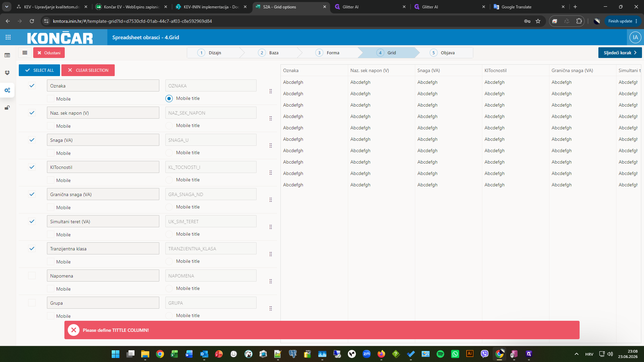Toggle the hamburger menu button
The width and height of the screenshot is (644, 362).
pyautogui.click(x=25, y=53)
